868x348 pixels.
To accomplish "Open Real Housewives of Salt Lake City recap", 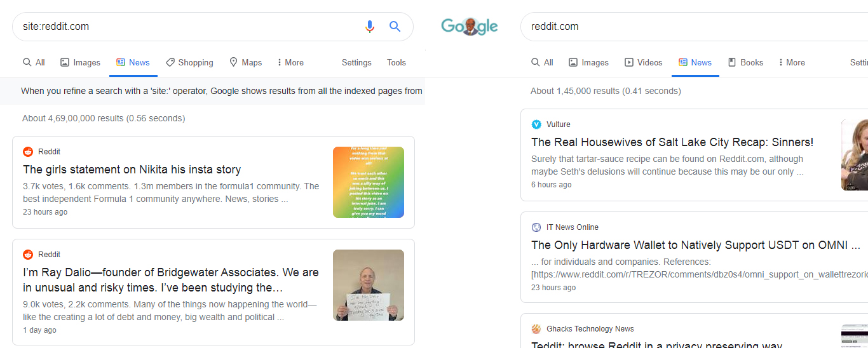I will [x=672, y=142].
